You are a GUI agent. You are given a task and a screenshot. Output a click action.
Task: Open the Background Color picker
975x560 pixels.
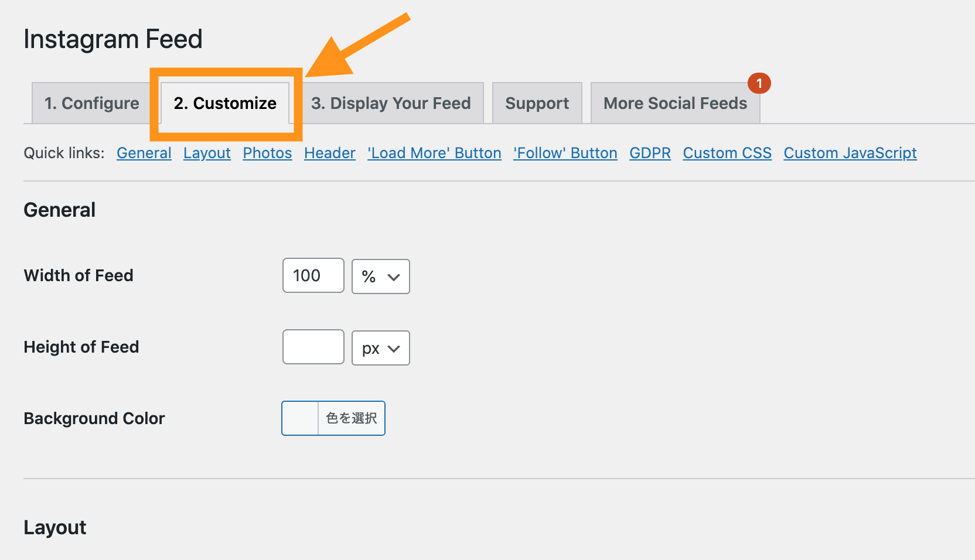click(332, 418)
